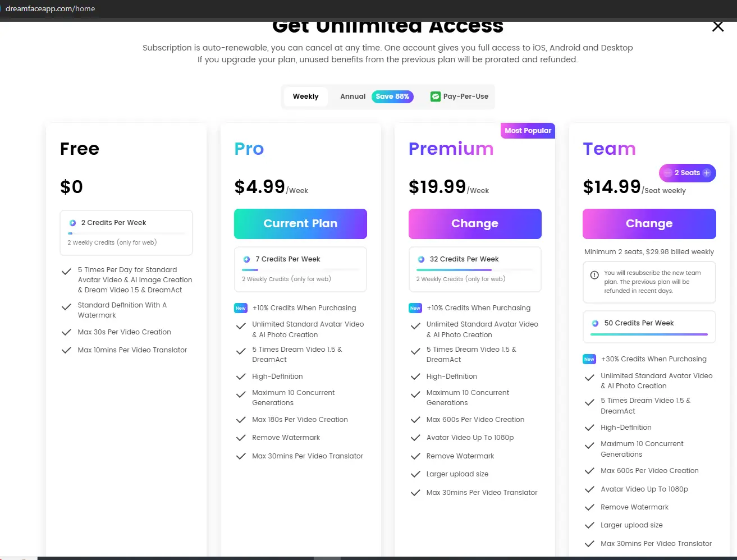Click the Most Popular badge
The image size is (737, 560).
(528, 130)
